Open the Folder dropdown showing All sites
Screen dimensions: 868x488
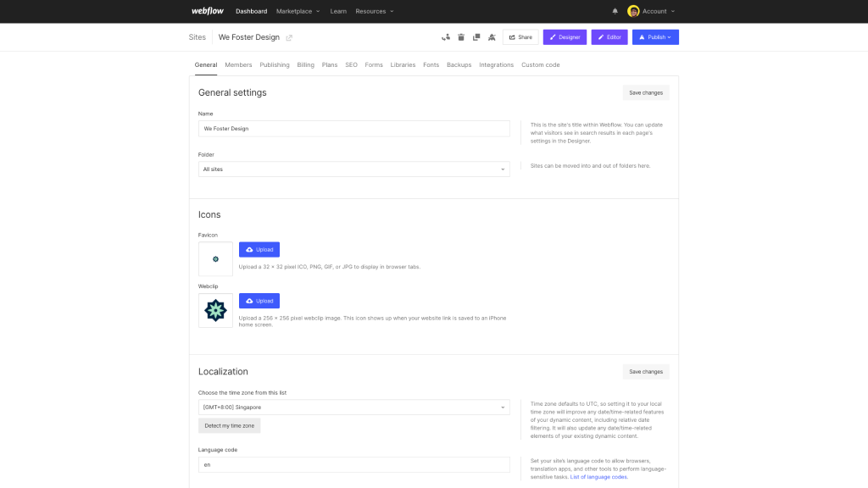click(353, 169)
